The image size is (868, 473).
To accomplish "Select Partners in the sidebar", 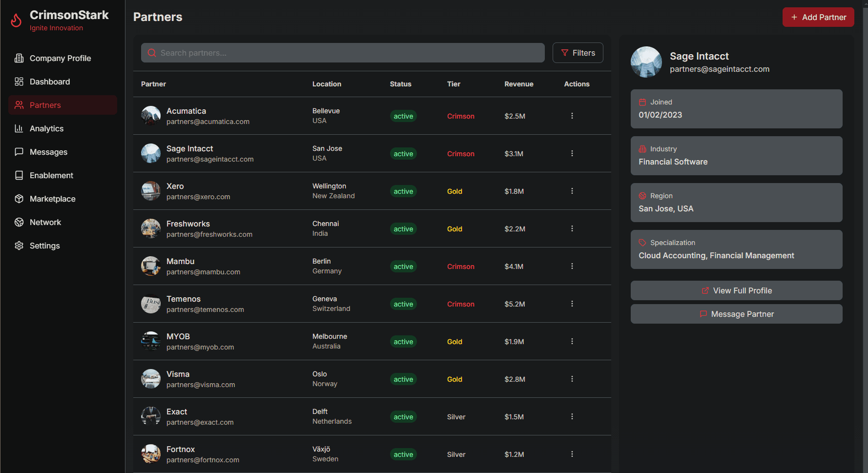I will tap(62, 105).
